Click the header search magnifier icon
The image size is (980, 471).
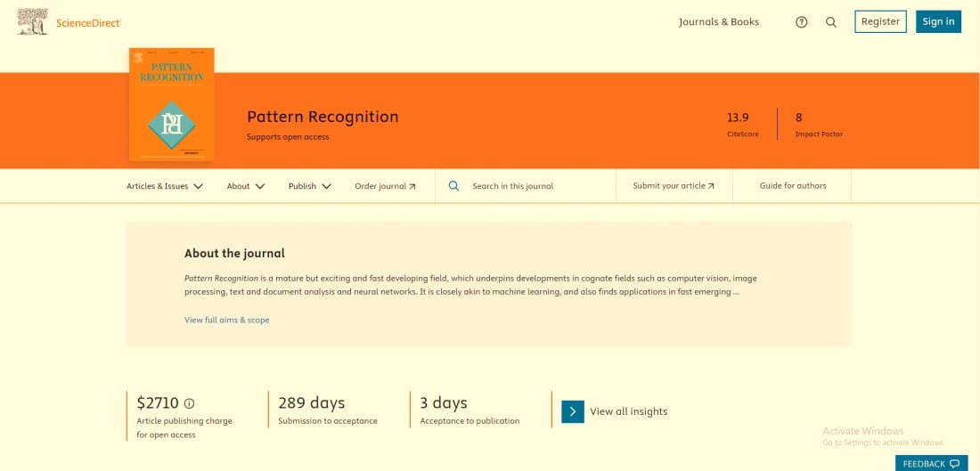830,22
